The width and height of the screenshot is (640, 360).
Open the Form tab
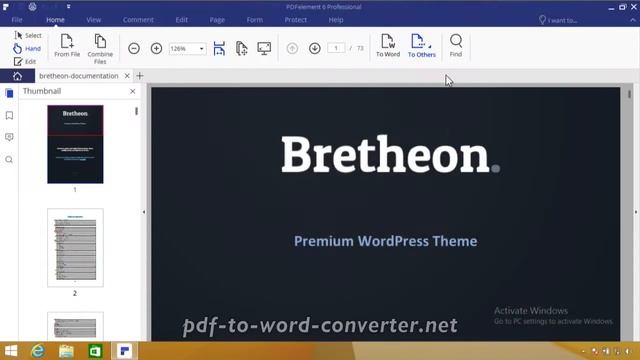click(255, 20)
